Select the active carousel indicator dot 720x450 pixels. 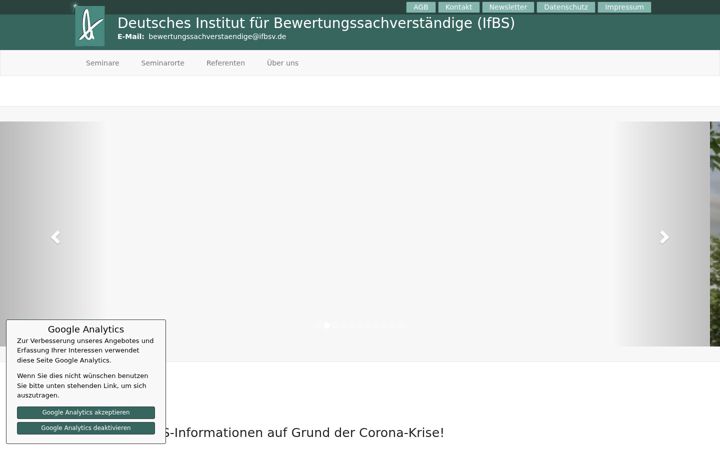pyautogui.click(x=326, y=325)
